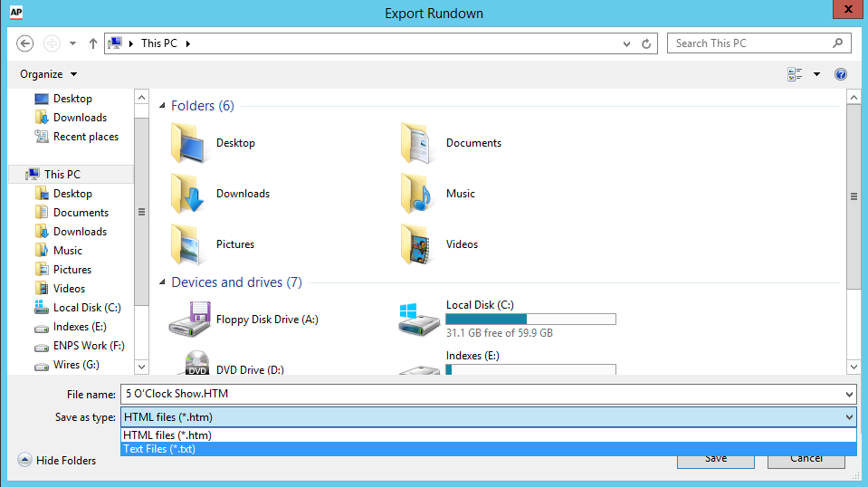
Task: Click This PC in the address bar
Action: point(159,43)
